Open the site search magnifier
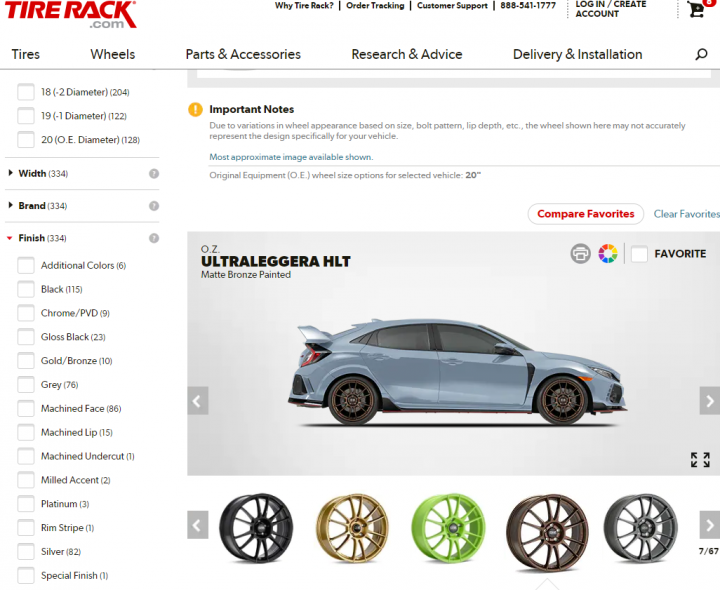 701,54
